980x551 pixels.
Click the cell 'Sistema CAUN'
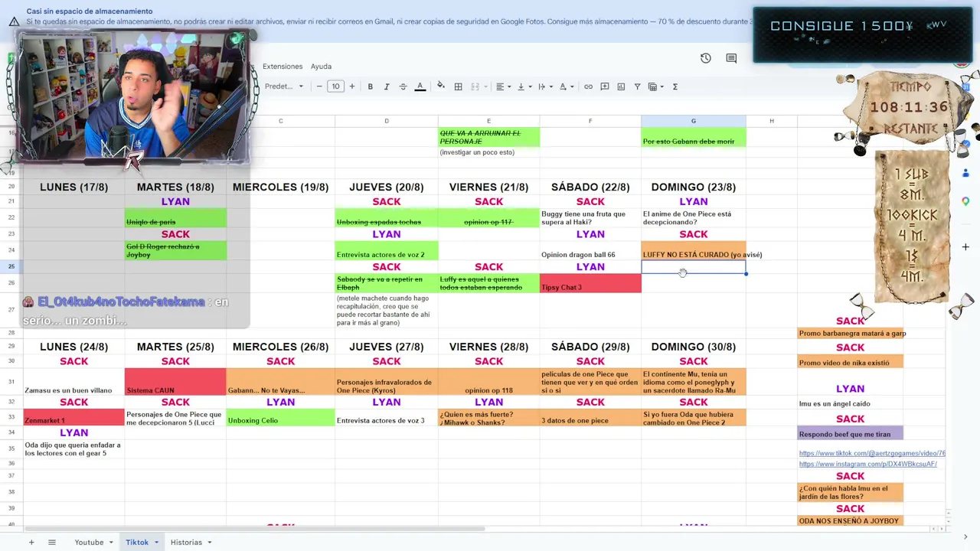point(175,382)
